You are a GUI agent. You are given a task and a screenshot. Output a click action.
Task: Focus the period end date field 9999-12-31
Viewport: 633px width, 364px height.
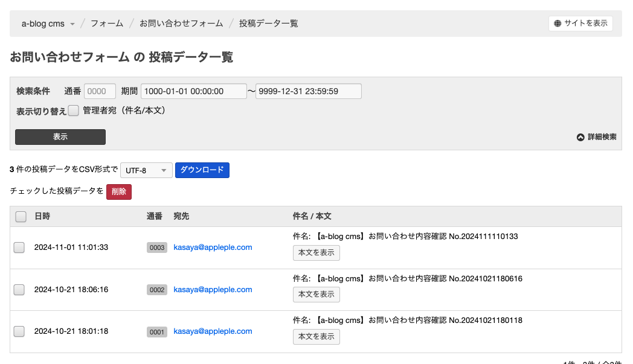(x=308, y=91)
